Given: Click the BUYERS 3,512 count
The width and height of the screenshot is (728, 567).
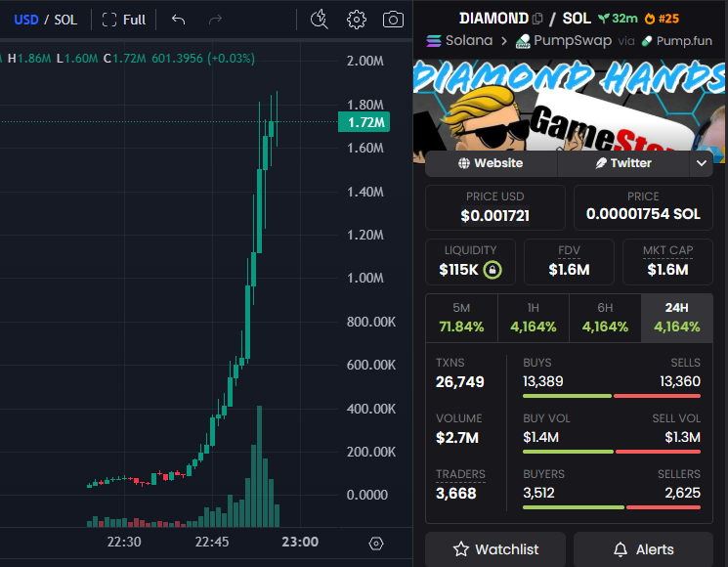Looking at the screenshot, I should coord(538,493).
